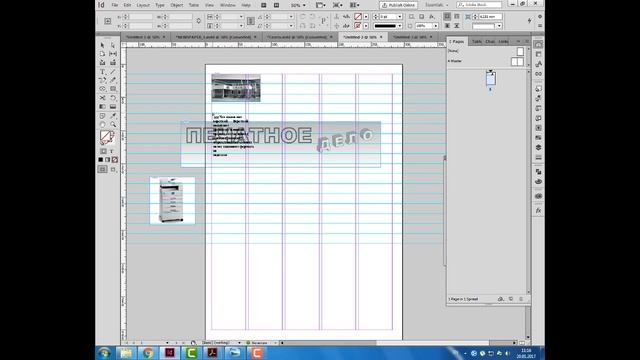Open the opacity 100% slider arrow
640x360 pixels.
click(436, 26)
